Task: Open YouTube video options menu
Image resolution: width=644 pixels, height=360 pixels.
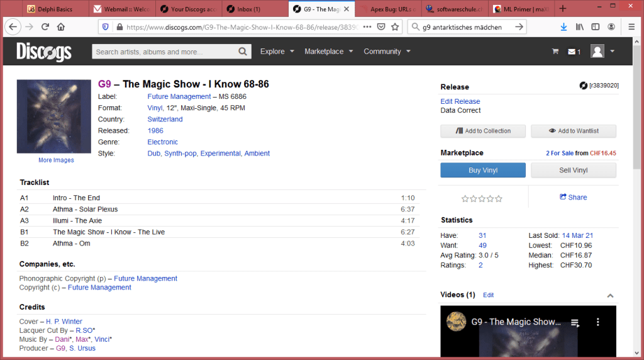Action: point(598,322)
